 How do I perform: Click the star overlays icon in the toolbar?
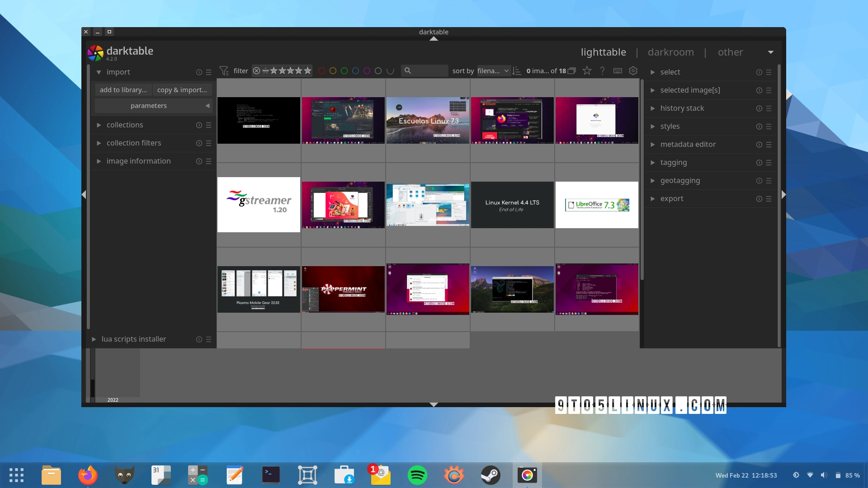[587, 71]
